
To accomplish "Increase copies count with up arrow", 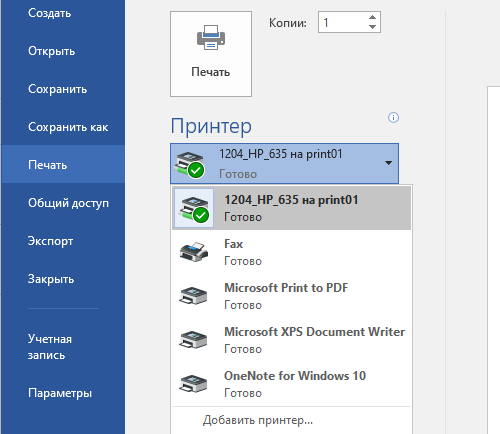I will pyautogui.click(x=373, y=17).
